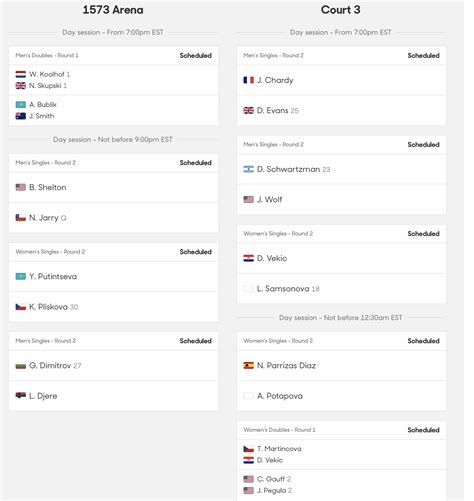
Task: Click the Netherlands flag beside W. Koolhof
Action: tap(21, 74)
